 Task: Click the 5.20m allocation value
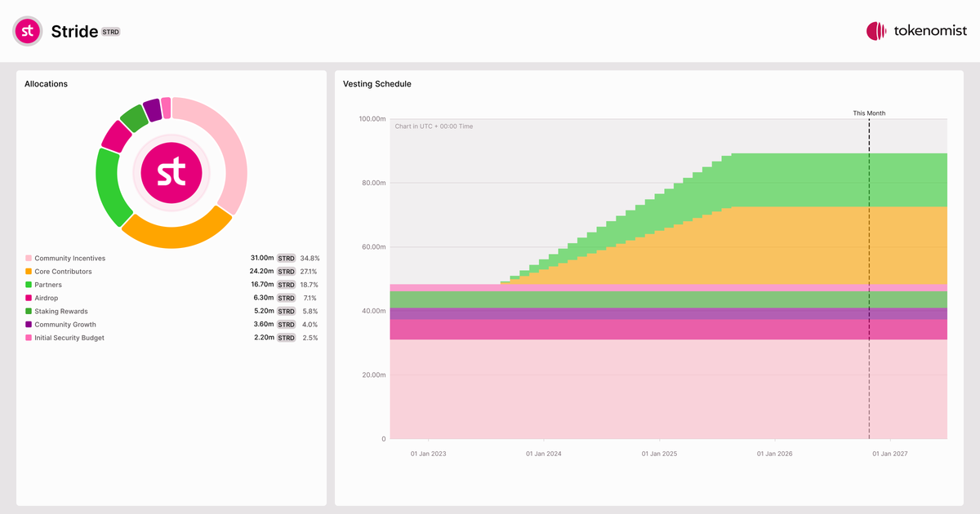coord(265,311)
